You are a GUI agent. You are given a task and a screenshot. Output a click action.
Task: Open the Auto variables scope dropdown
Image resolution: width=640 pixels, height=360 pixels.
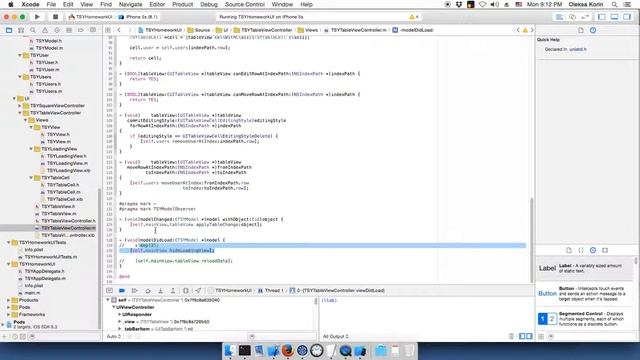(113, 336)
